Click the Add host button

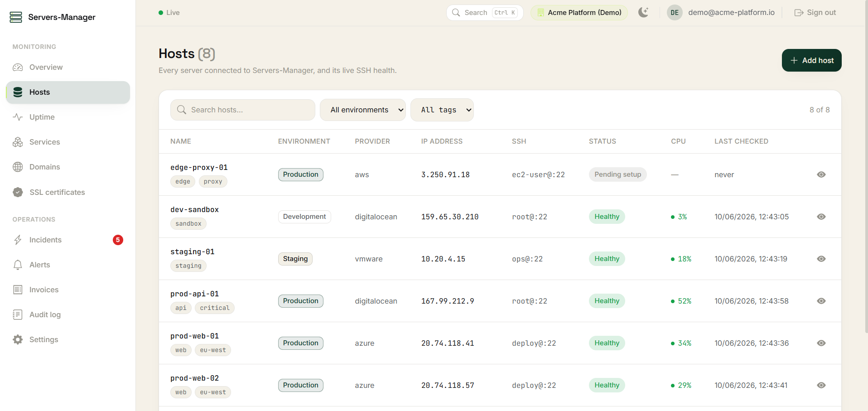(811, 60)
